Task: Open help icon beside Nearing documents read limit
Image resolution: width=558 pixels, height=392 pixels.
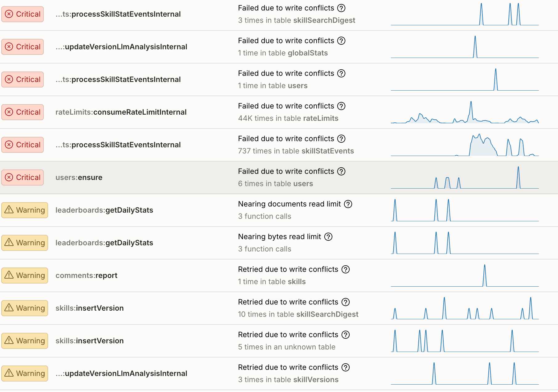Action: (348, 204)
